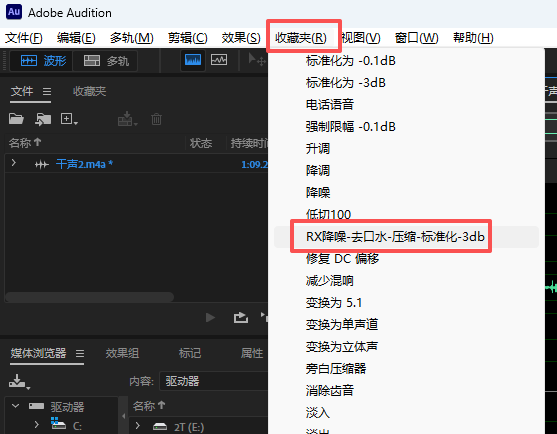Viewport: 557px width, 434px height.
Task: Click the 状态 column header
Action: (201, 143)
